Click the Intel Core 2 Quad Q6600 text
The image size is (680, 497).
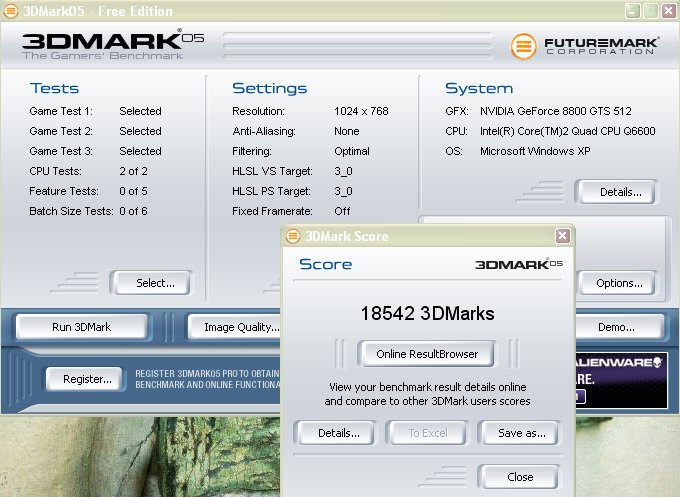pos(568,131)
